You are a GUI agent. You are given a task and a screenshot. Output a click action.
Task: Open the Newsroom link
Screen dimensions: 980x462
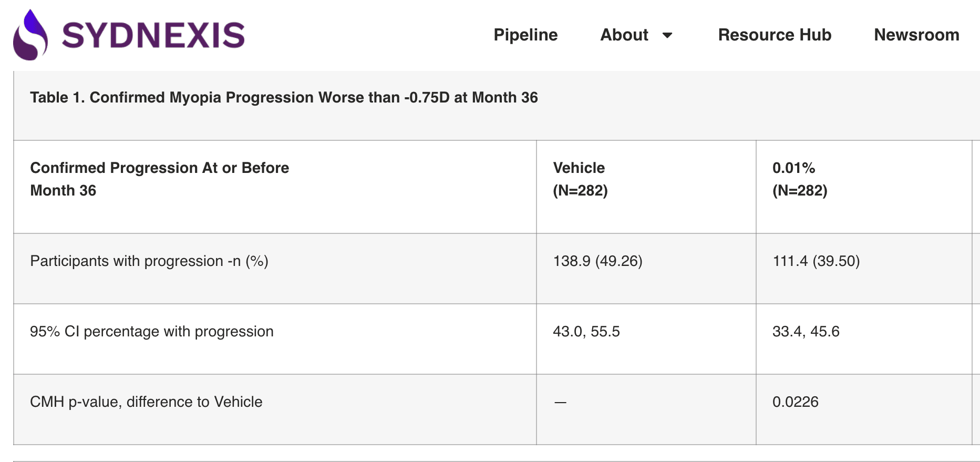coord(916,35)
